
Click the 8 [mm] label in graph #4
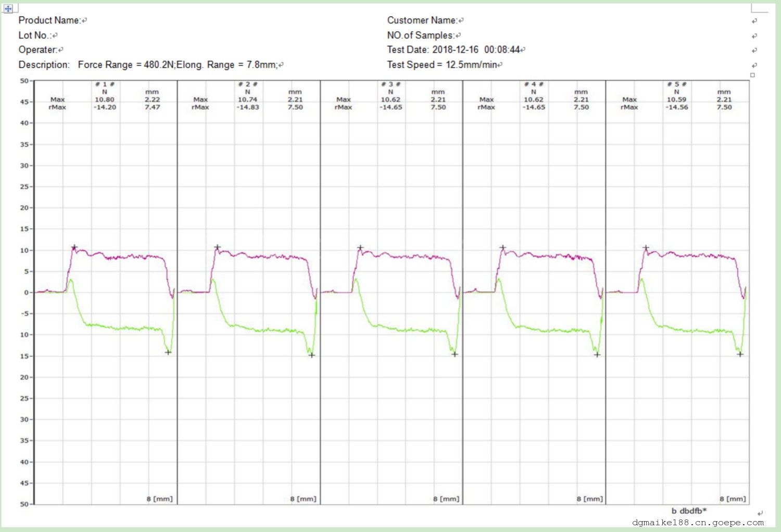(589, 499)
